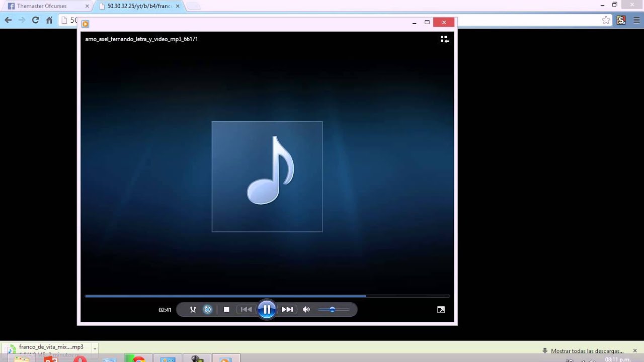
Task: Go back in Chrome
Action: click(8, 20)
